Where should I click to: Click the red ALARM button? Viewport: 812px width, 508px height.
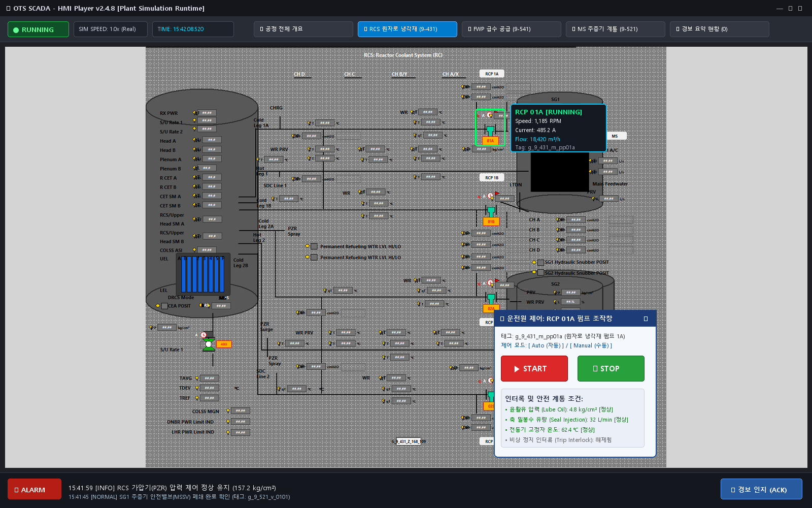pyautogui.click(x=35, y=489)
